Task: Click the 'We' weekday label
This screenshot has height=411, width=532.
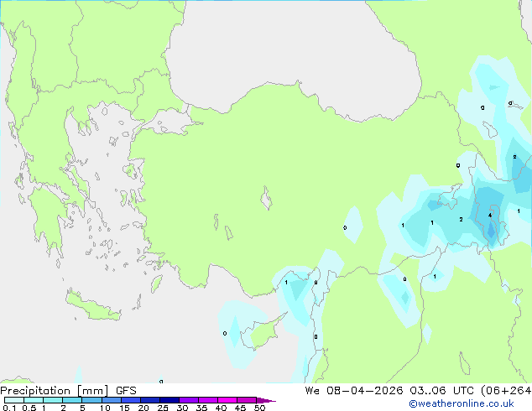Action: point(312,391)
